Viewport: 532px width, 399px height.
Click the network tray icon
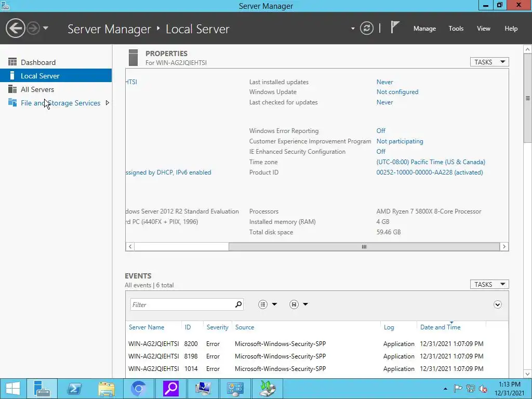point(471,389)
